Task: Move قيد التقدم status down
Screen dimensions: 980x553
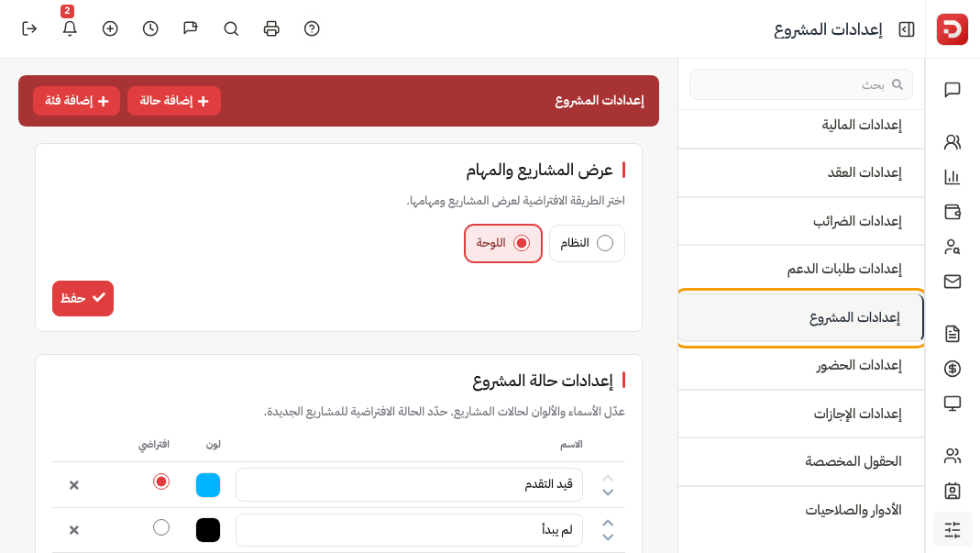Action: point(608,493)
